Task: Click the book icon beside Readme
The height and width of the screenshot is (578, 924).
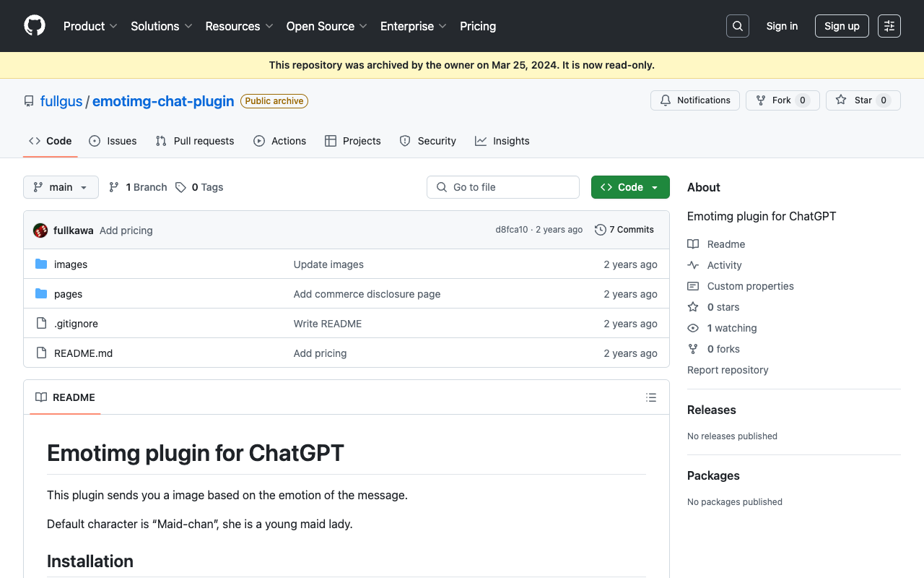Action: pyautogui.click(x=693, y=244)
